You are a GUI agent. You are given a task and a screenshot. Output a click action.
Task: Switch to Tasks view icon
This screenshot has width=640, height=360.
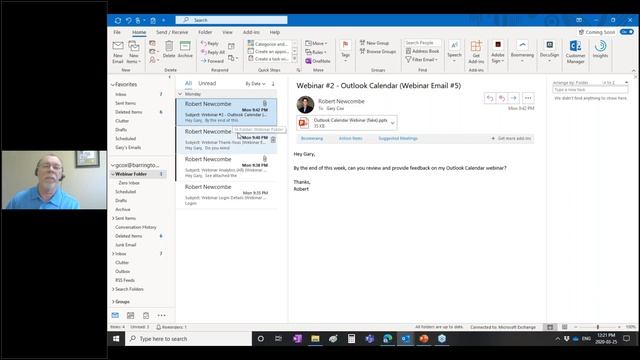(146, 315)
